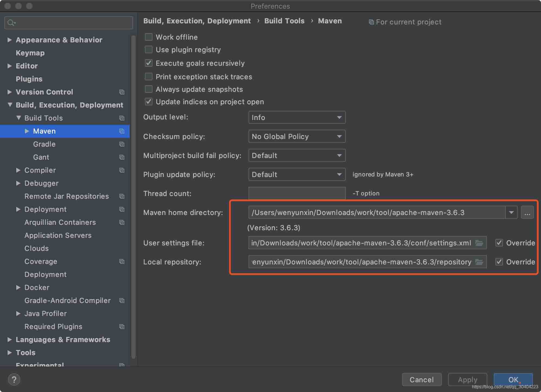Enable Use plugin registry checkbox
Viewport: 541px width, 392px height.
click(x=148, y=49)
